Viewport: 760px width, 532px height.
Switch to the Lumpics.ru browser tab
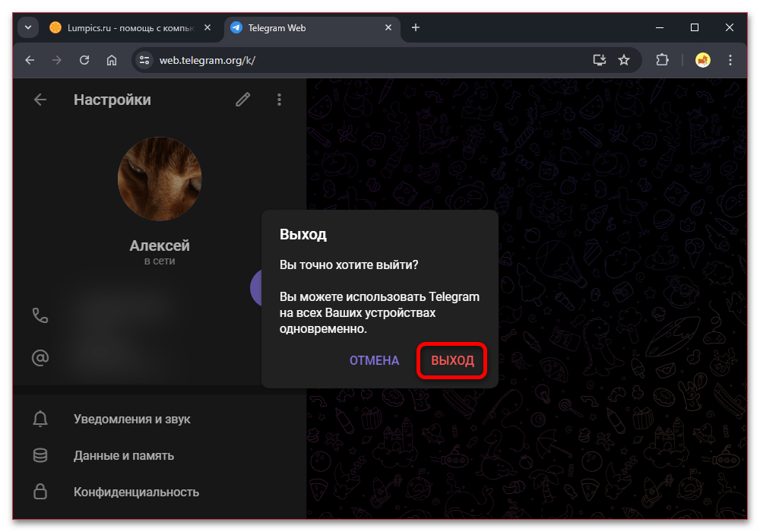[122, 27]
